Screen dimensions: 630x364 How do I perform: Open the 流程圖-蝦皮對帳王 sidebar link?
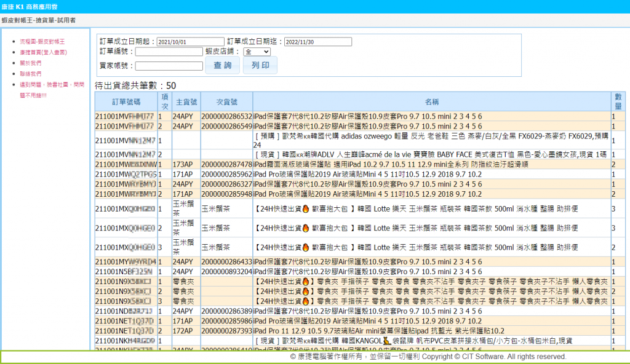pos(42,41)
